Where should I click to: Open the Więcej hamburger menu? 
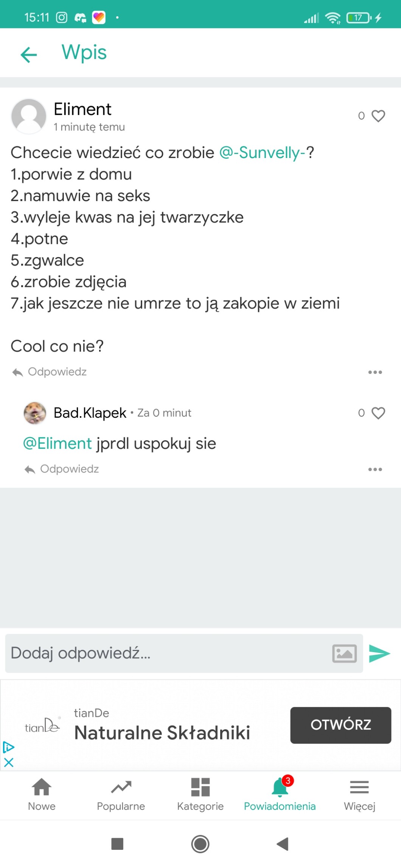point(359,795)
